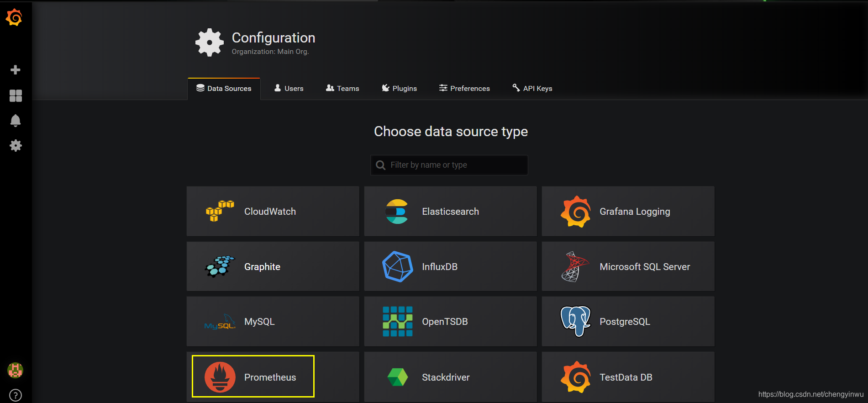Click the Elasticsearch logo icon

(397, 212)
